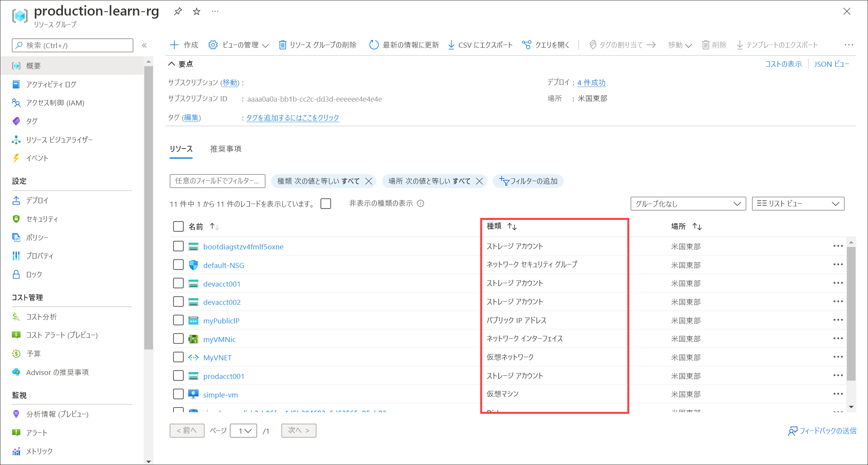Check the devacct002 row checkbox
The width and height of the screenshot is (868, 465).
pyautogui.click(x=178, y=302)
